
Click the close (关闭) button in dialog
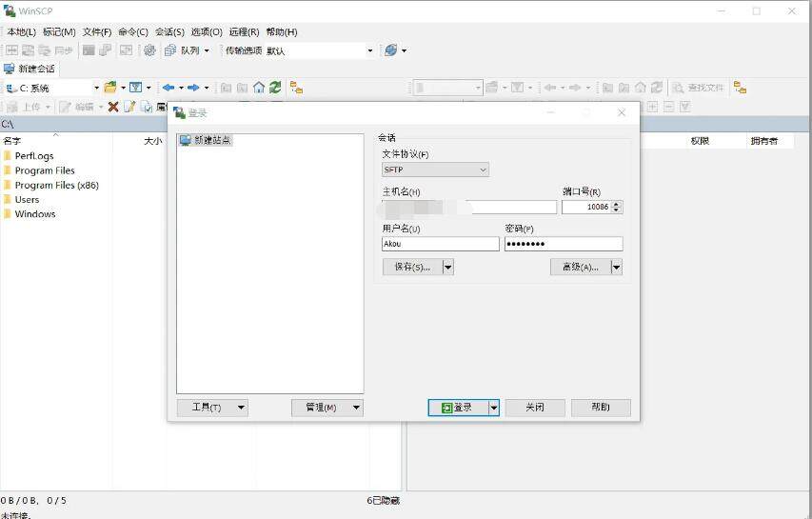(535, 408)
